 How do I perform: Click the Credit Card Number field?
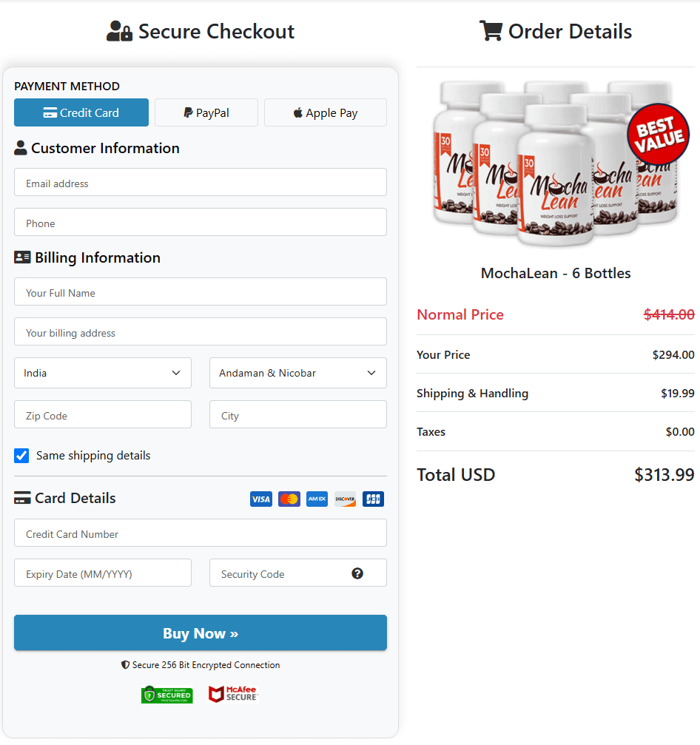[200, 533]
